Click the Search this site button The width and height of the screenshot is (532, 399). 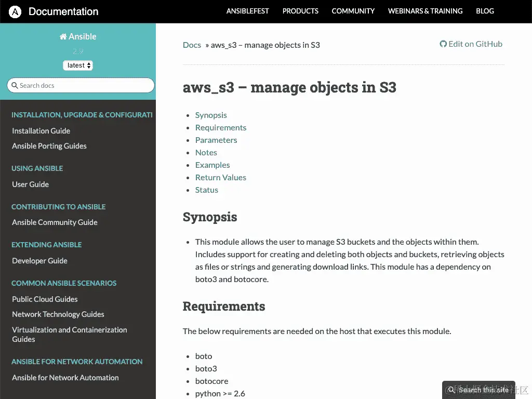coord(478,390)
